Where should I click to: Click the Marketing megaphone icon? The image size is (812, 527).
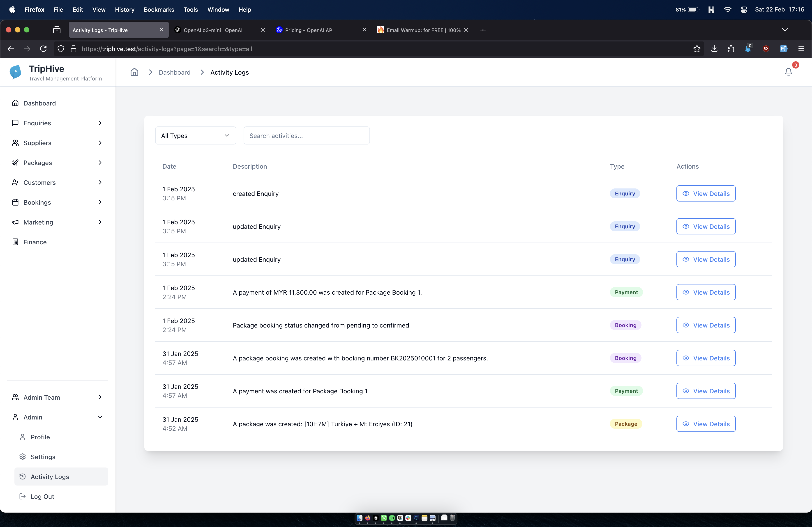pyautogui.click(x=15, y=222)
